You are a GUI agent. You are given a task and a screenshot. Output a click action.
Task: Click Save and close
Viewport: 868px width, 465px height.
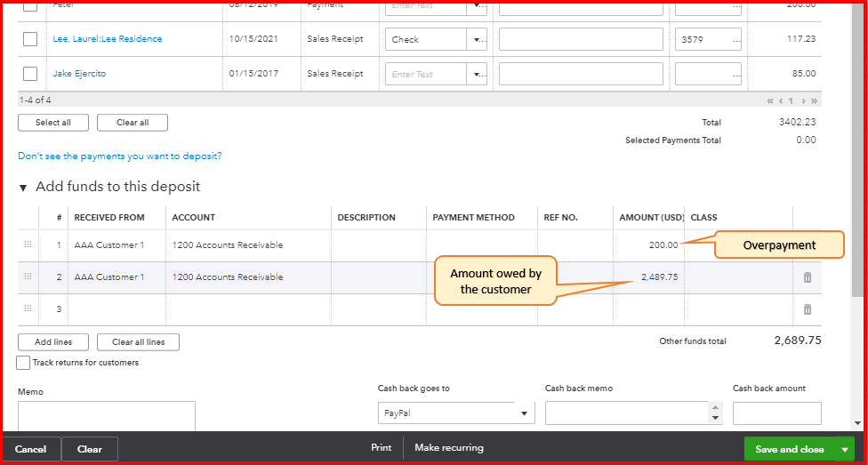[790, 450]
